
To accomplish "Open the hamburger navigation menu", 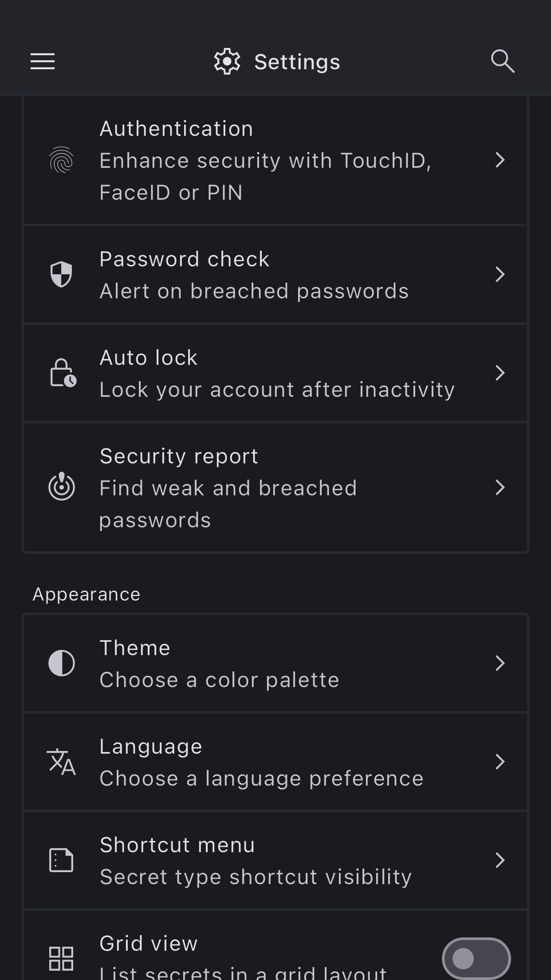I will click(43, 61).
